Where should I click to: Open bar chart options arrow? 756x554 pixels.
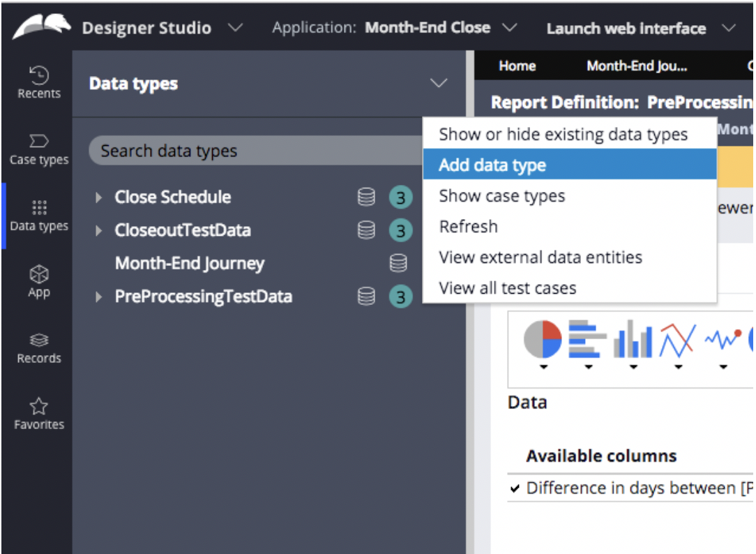(x=588, y=368)
